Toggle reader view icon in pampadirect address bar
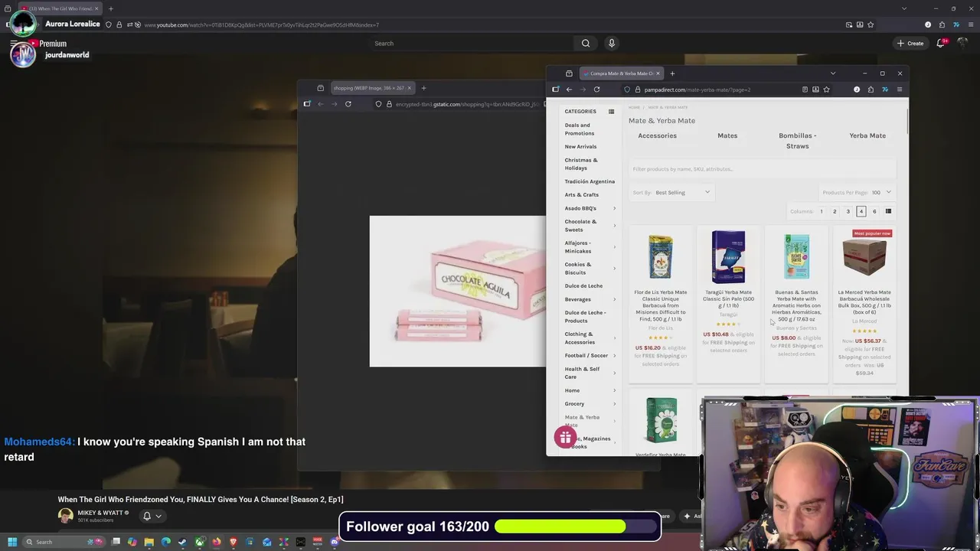980x551 pixels. coord(805,90)
